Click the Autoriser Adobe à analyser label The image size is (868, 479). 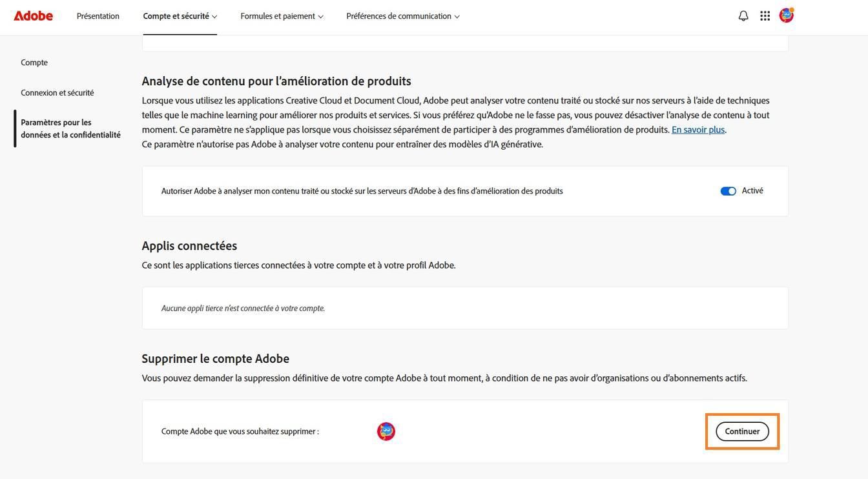[x=362, y=191]
